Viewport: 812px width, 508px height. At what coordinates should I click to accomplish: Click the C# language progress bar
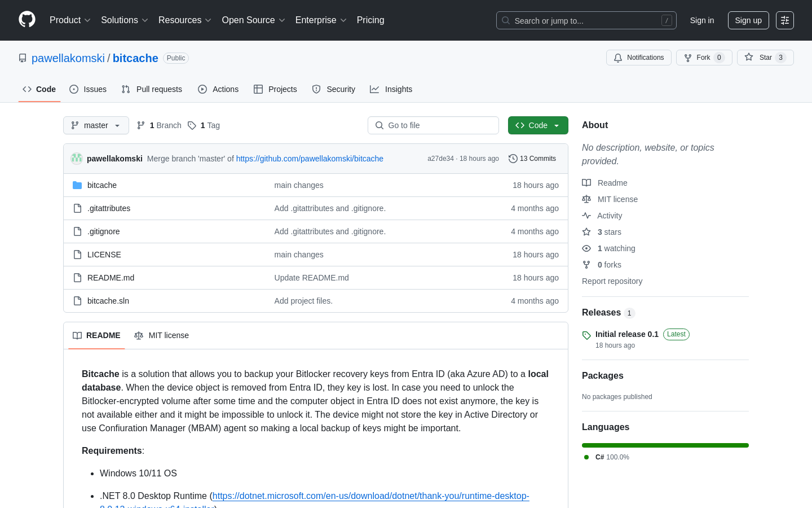(665, 445)
